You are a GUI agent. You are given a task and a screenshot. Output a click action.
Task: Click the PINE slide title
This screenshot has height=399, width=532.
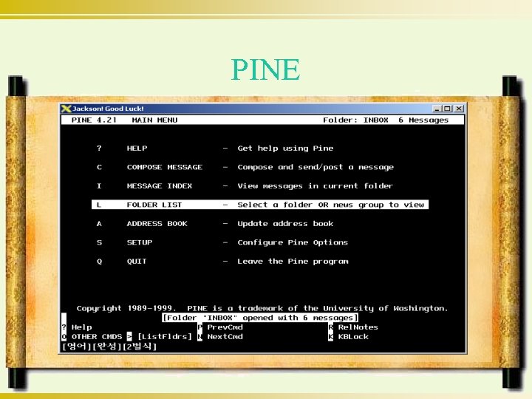click(x=266, y=69)
